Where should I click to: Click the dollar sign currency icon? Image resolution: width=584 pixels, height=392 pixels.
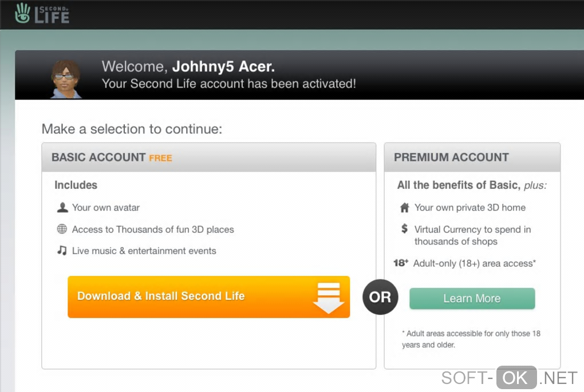404,229
